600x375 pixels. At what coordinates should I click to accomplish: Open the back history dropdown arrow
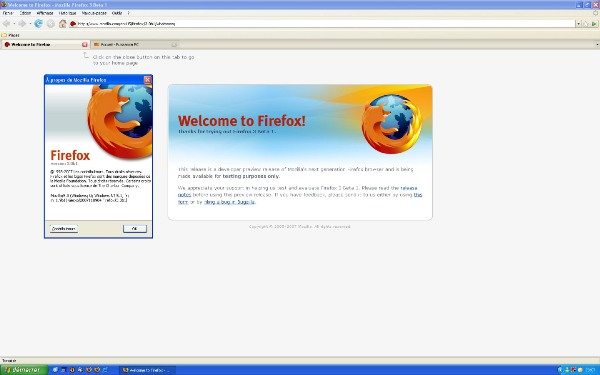14,24
